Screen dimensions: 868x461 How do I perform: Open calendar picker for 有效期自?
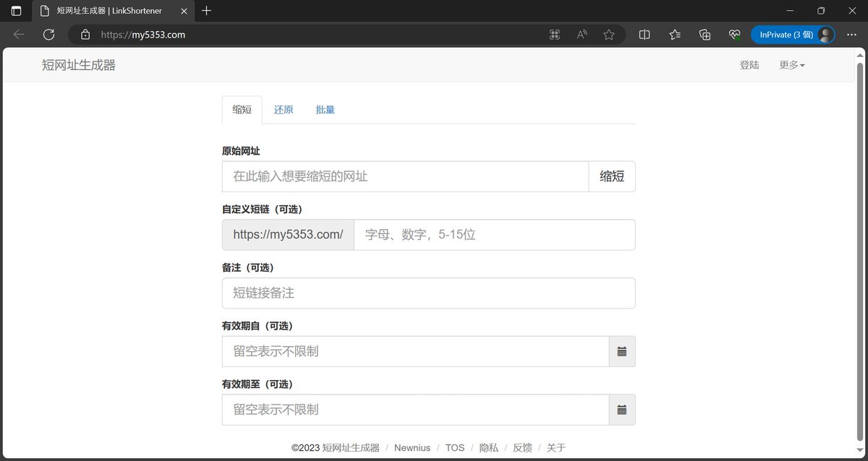point(622,351)
